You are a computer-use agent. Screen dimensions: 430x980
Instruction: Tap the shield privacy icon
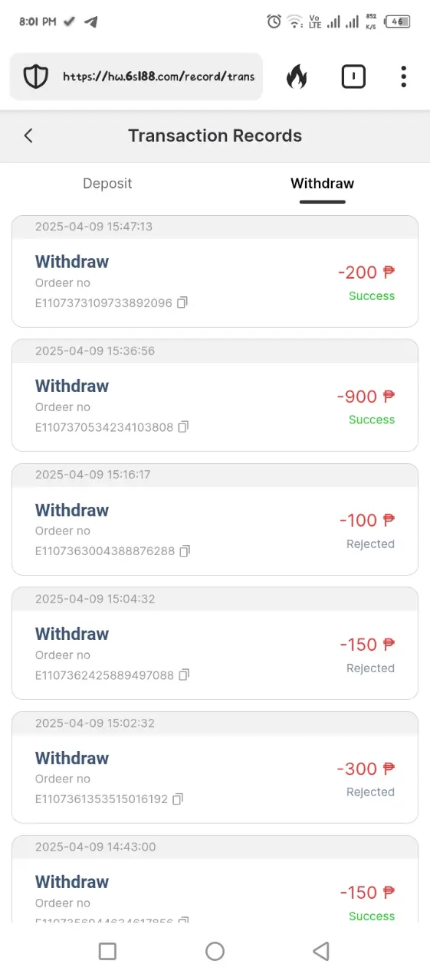click(36, 77)
